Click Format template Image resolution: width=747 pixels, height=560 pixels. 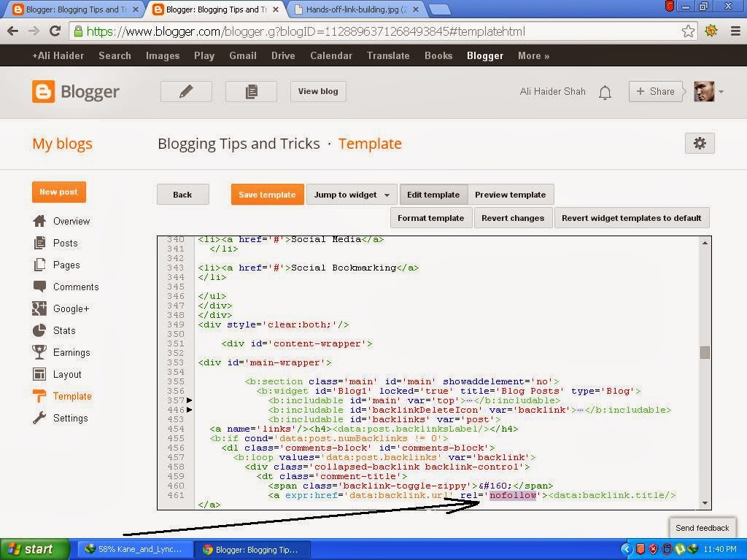point(430,217)
